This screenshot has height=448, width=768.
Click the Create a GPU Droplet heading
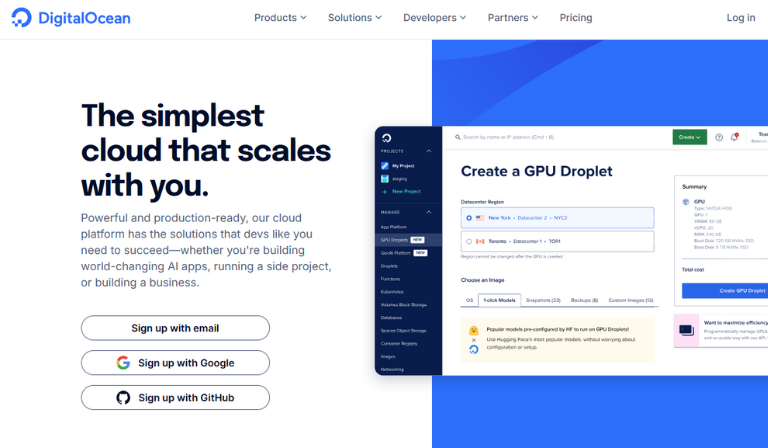coord(536,171)
